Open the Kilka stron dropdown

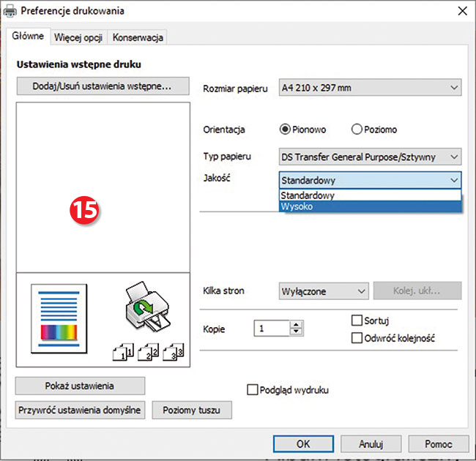[x=323, y=291]
